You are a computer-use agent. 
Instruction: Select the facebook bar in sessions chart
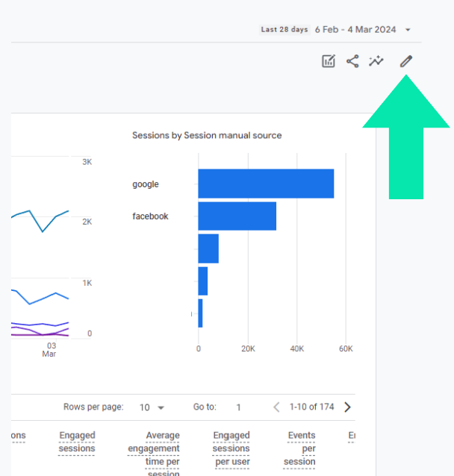(237, 216)
